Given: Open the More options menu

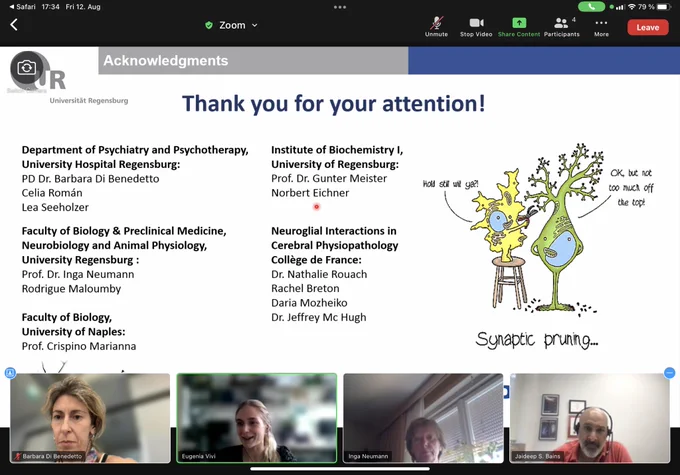Looking at the screenshot, I should pyautogui.click(x=601, y=26).
